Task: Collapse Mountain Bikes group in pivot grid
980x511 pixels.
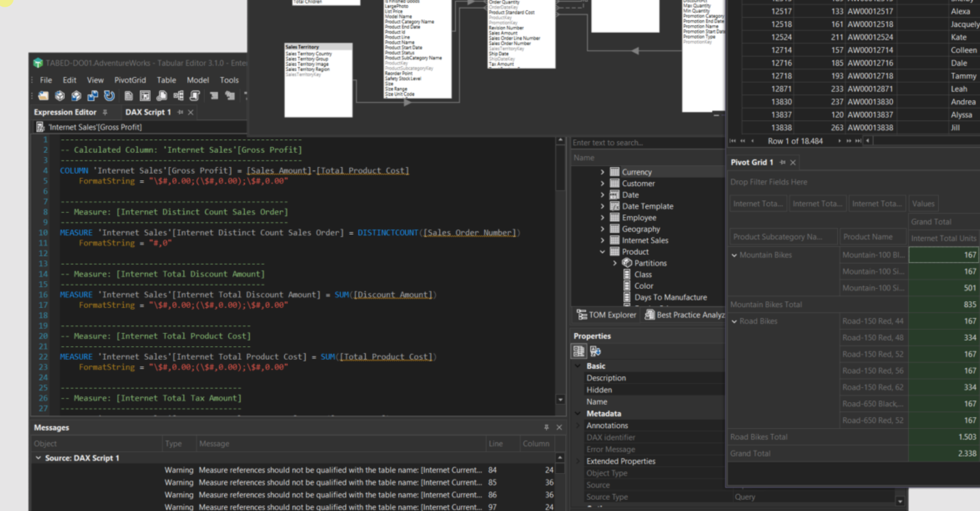Action: tap(734, 255)
